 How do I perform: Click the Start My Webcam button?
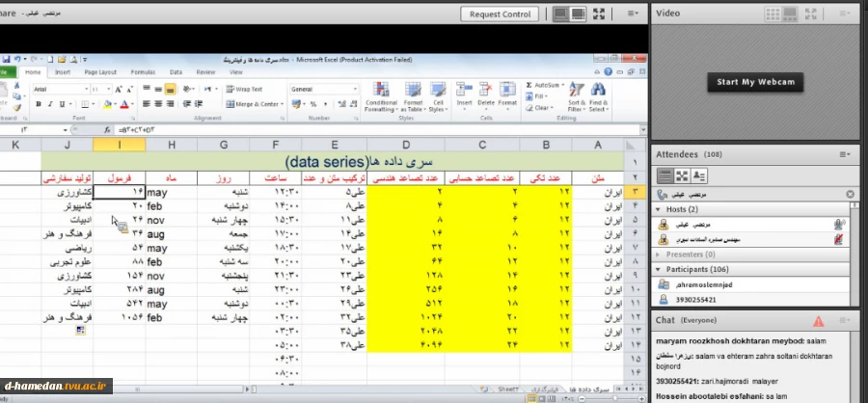point(755,82)
